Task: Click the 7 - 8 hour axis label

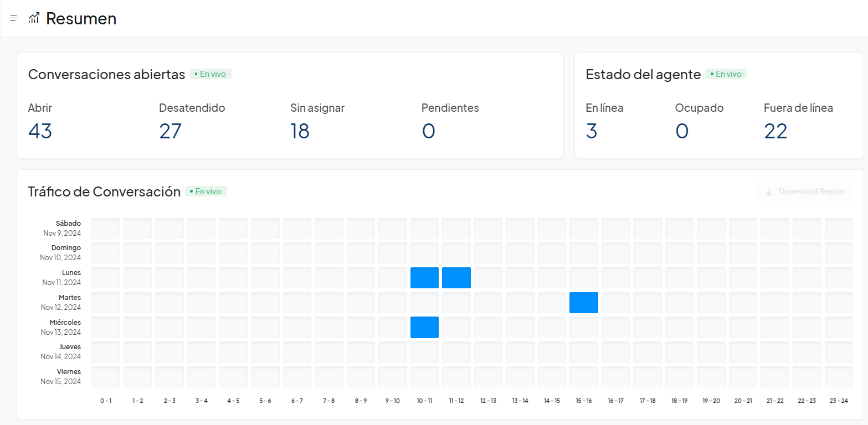Action: pos(329,401)
